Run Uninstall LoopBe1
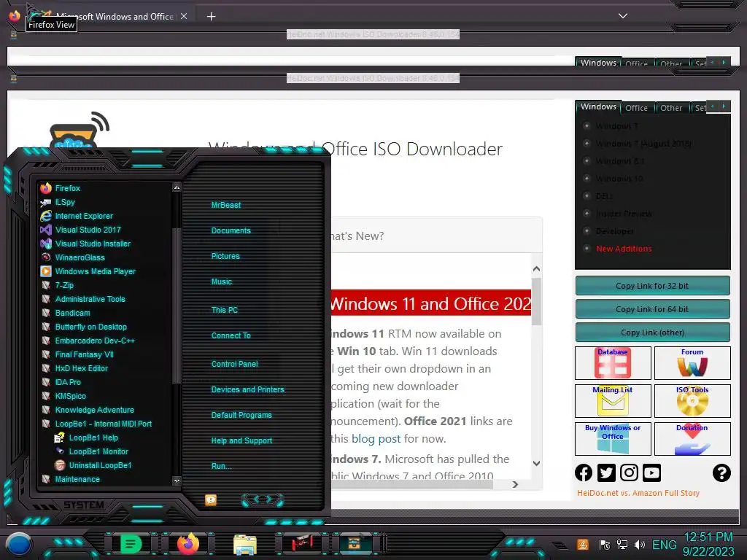The image size is (747, 560). 93,465
